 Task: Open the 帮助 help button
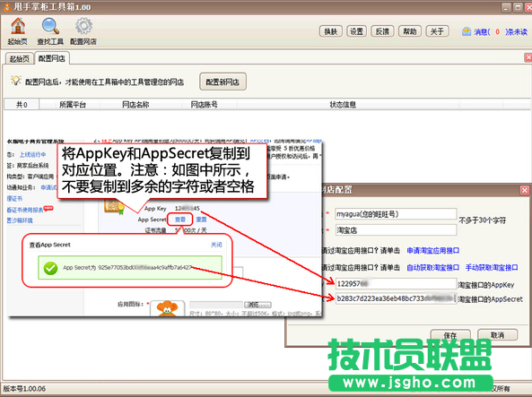[410, 31]
